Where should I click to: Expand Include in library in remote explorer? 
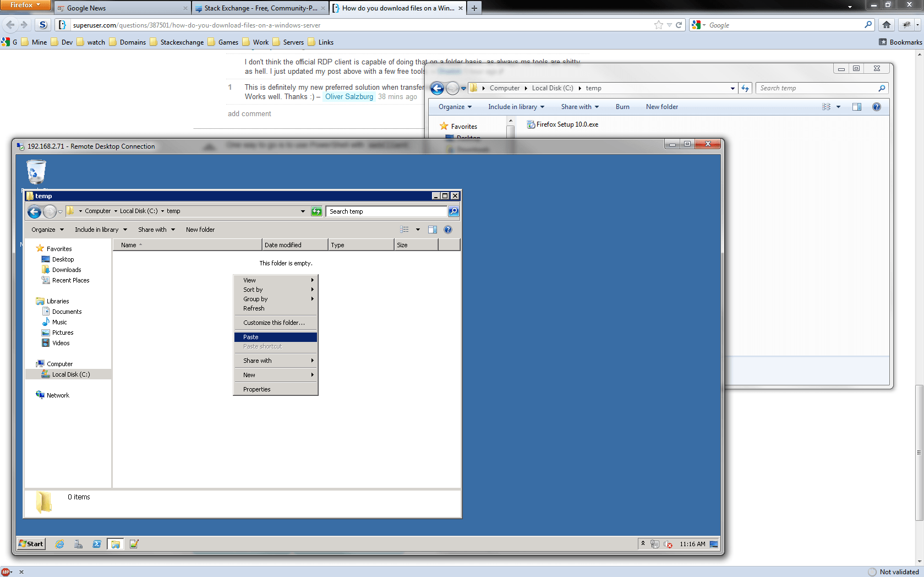pyautogui.click(x=101, y=230)
